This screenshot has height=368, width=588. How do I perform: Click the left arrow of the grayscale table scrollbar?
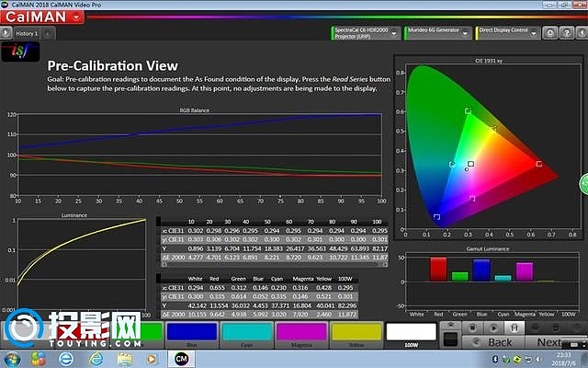(x=164, y=265)
